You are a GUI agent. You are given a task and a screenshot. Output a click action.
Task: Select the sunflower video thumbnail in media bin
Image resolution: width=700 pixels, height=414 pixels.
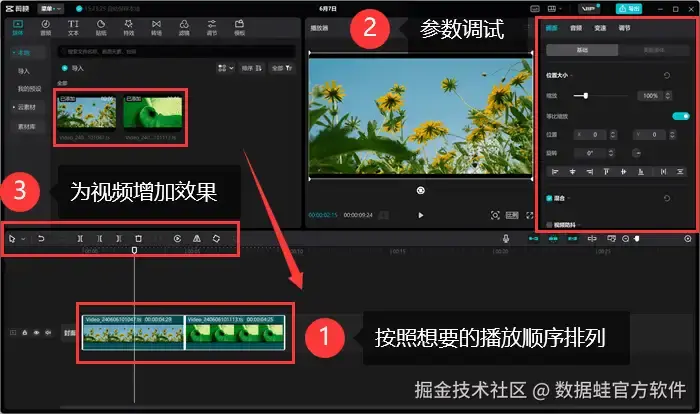pyautogui.click(x=87, y=113)
